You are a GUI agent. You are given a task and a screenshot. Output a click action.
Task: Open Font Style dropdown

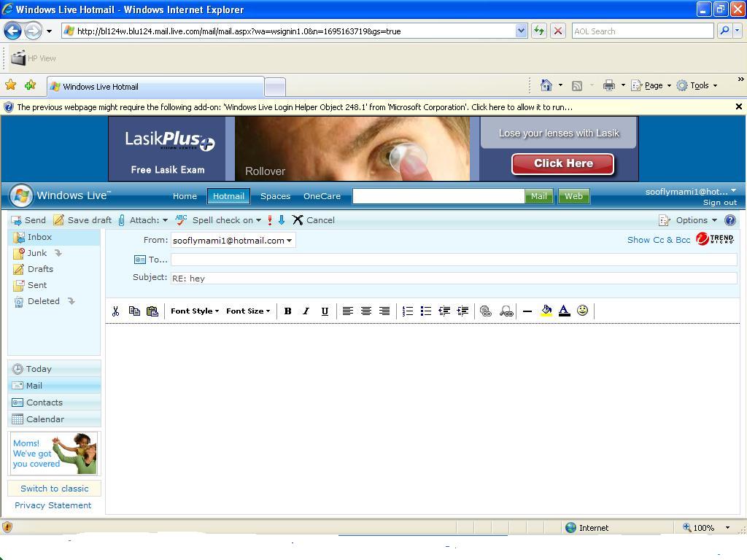coord(194,311)
